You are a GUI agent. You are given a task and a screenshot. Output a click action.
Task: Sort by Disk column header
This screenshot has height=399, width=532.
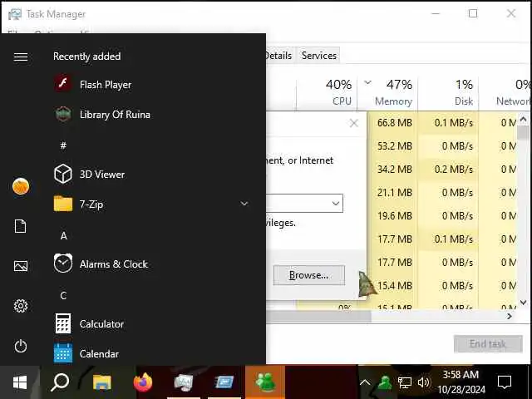pyautogui.click(x=449, y=92)
